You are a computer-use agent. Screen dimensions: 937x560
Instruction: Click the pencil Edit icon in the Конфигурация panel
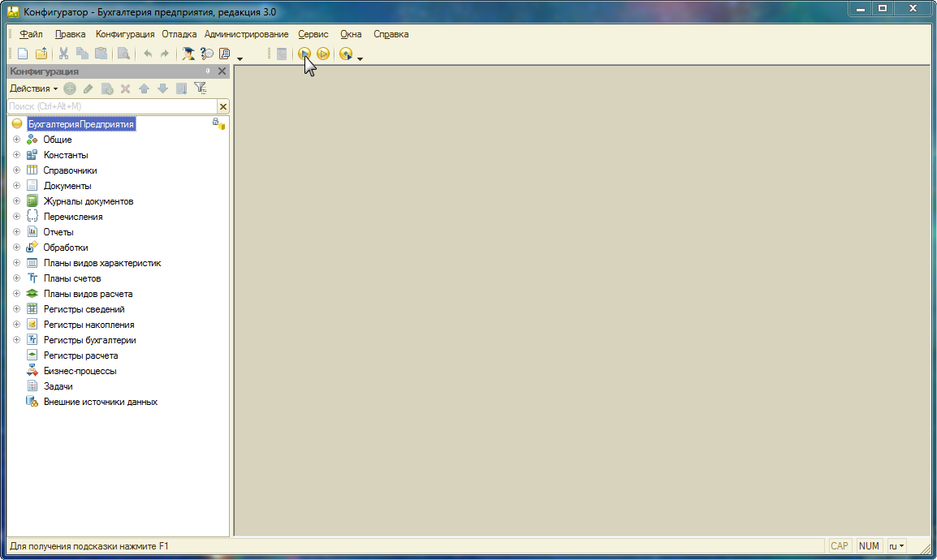89,88
